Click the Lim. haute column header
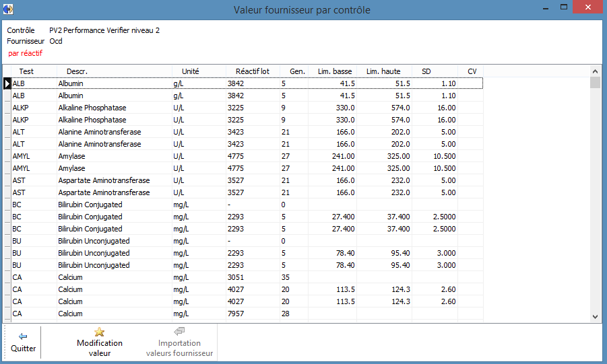This screenshot has height=364, width=607. click(x=383, y=71)
